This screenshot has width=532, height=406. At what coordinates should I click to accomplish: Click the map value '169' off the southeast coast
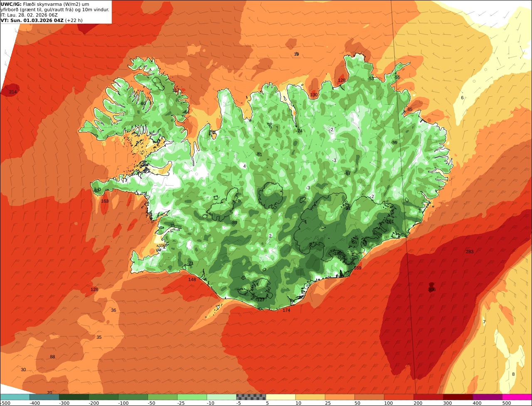(x=358, y=268)
